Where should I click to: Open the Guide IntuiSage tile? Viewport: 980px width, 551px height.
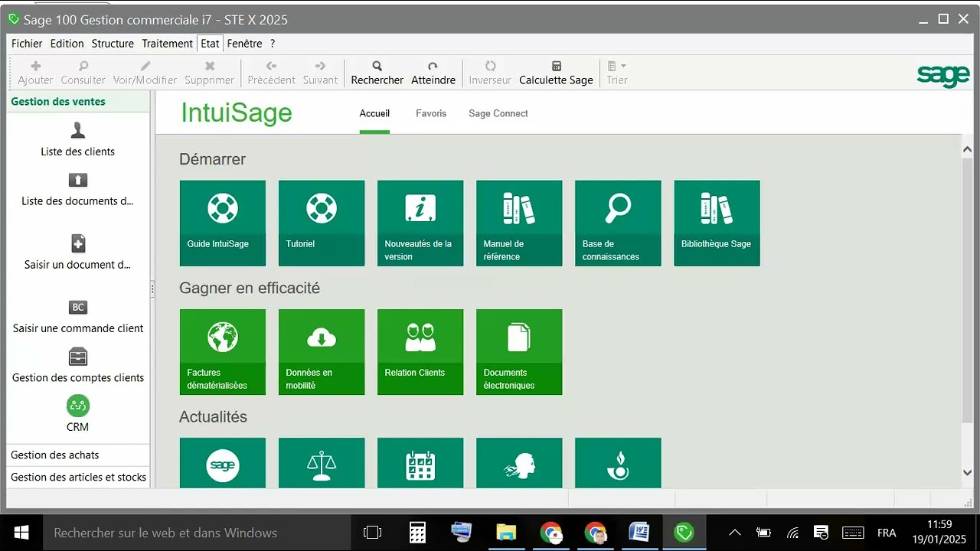point(223,223)
